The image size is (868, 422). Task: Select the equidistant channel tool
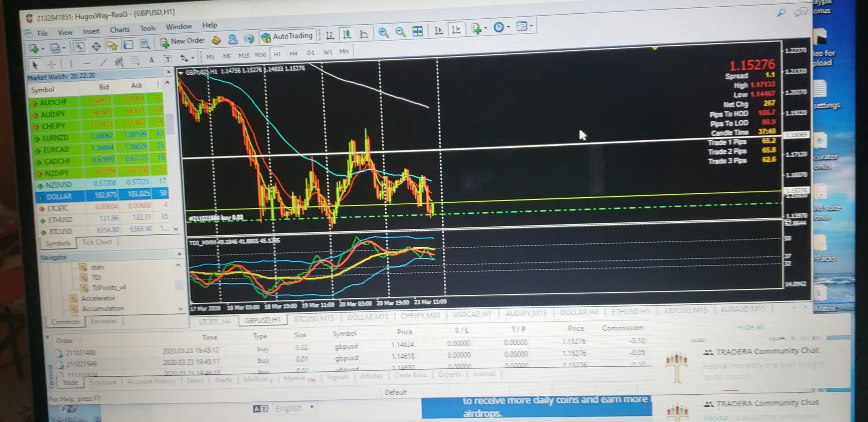click(x=119, y=62)
